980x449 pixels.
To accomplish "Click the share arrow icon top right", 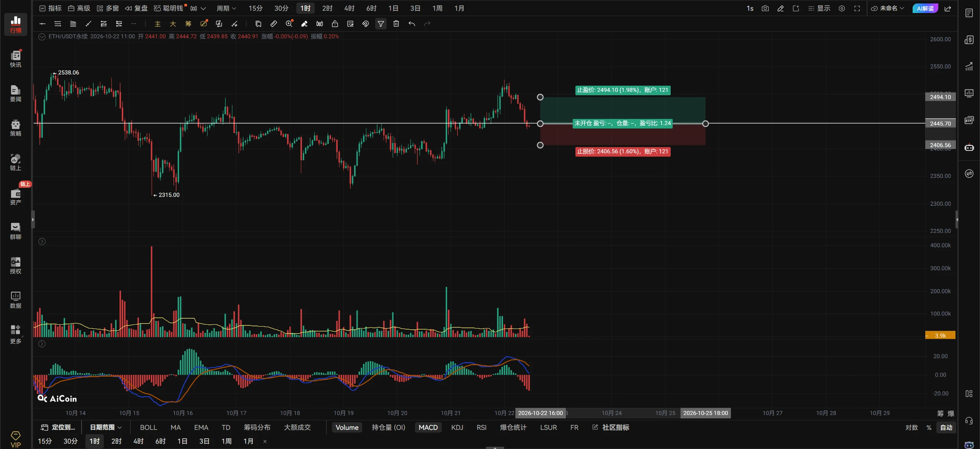I will click(948, 8).
